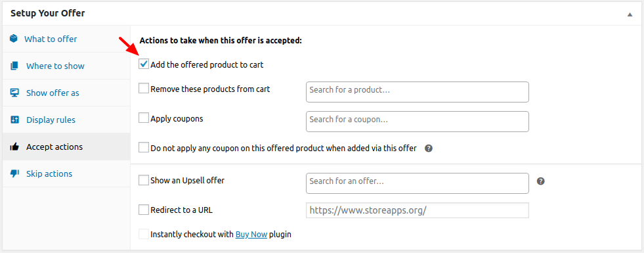Click the thumbs-up icon beside Accept actions
The width and height of the screenshot is (644, 253).
click(x=15, y=147)
